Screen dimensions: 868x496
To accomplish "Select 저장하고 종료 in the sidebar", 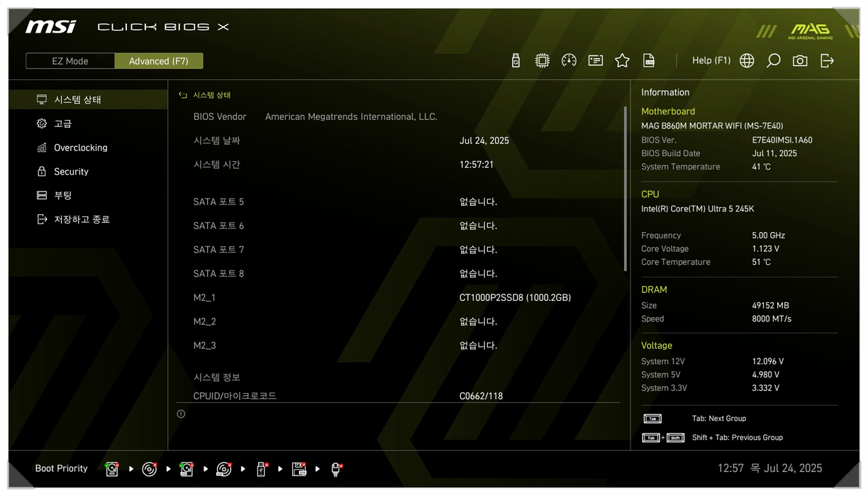I will [82, 219].
